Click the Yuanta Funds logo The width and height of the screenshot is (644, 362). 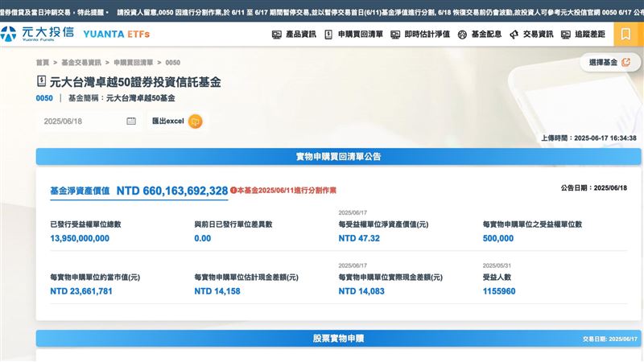[x=38, y=34]
